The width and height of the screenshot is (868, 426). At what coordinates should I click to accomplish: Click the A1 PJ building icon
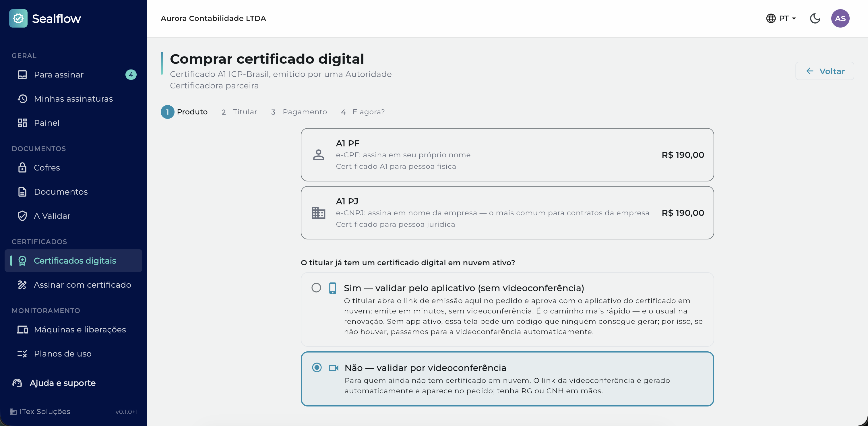(318, 213)
